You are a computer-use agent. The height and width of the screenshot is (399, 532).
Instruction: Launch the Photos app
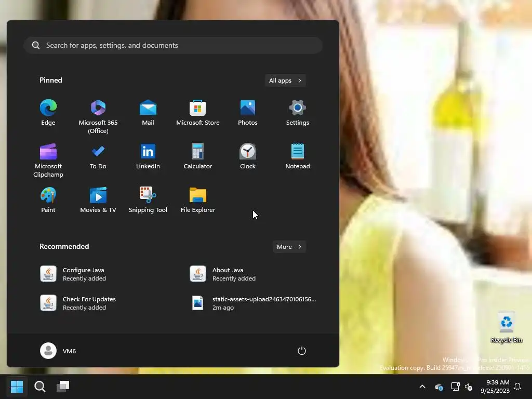(x=248, y=113)
